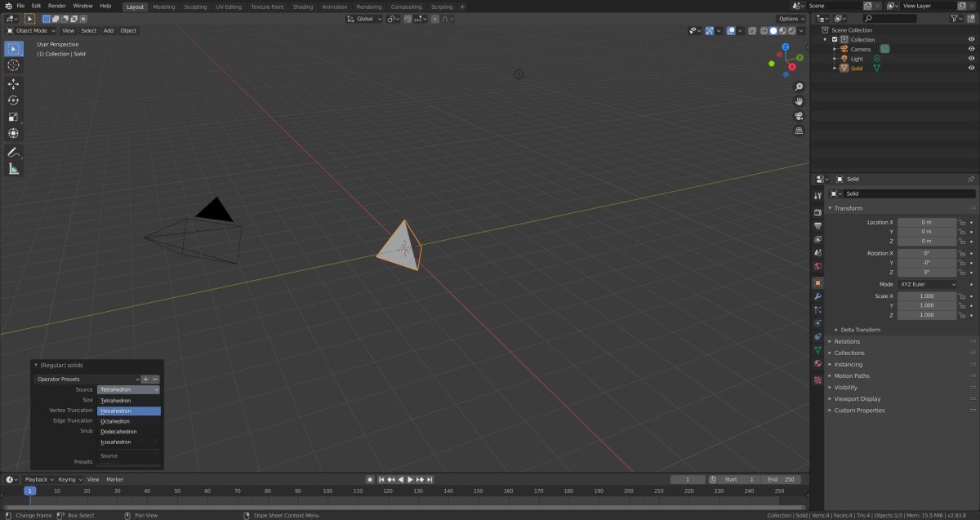980x520 pixels.
Task: Open the viewport Options dropdown
Action: tap(791, 19)
